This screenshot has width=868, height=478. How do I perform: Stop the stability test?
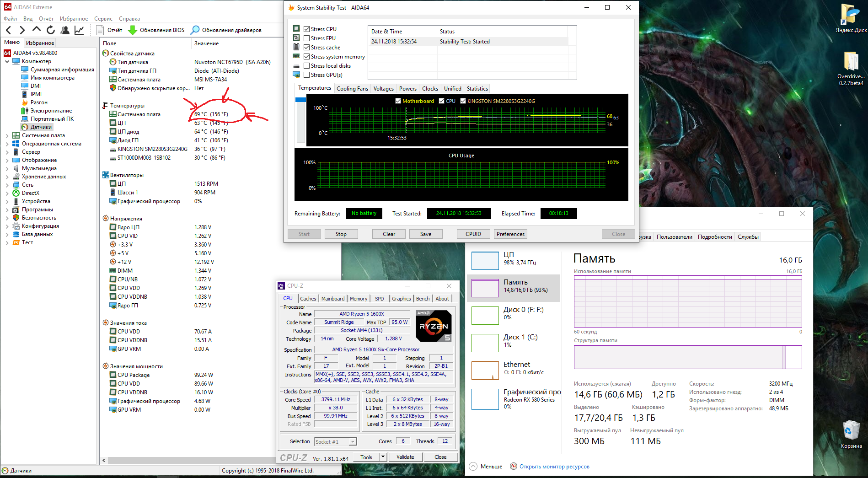pos(341,234)
